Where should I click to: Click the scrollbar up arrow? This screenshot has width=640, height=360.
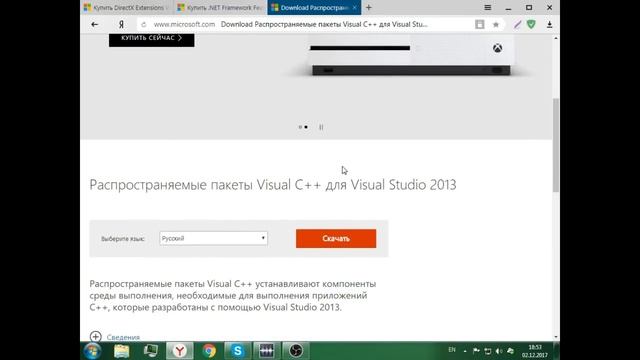pyautogui.click(x=556, y=38)
